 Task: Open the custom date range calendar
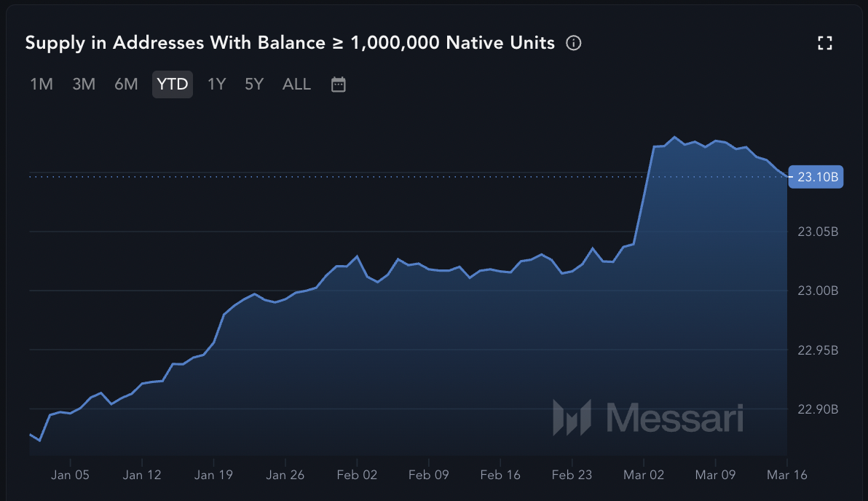tap(338, 84)
